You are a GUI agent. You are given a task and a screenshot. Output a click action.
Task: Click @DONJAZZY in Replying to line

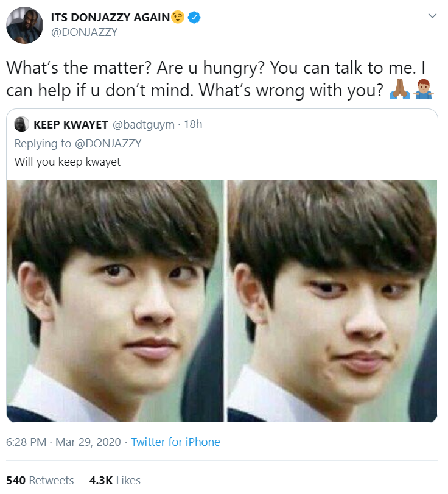tap(108, 144)
